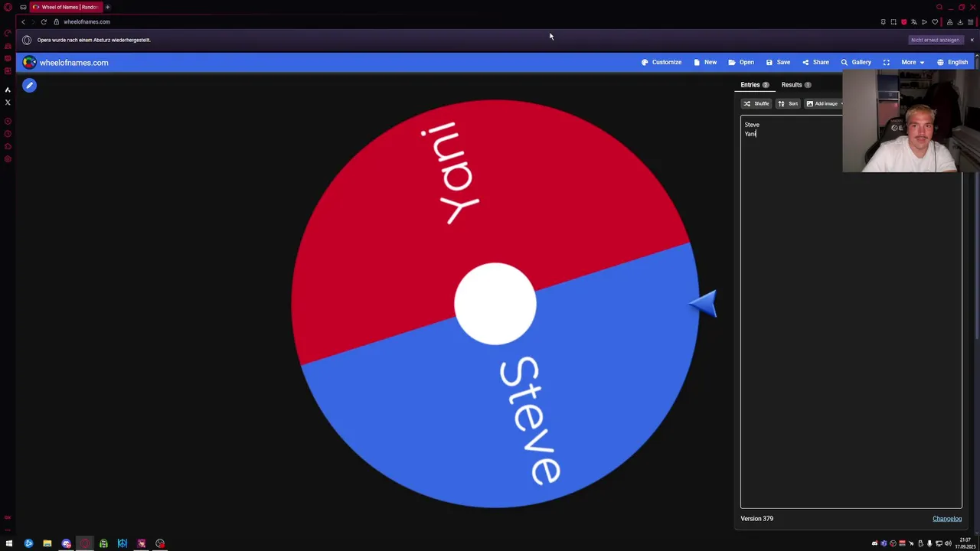
Task: Toggle fullscreen mode icon
Action: click(886, 62)
